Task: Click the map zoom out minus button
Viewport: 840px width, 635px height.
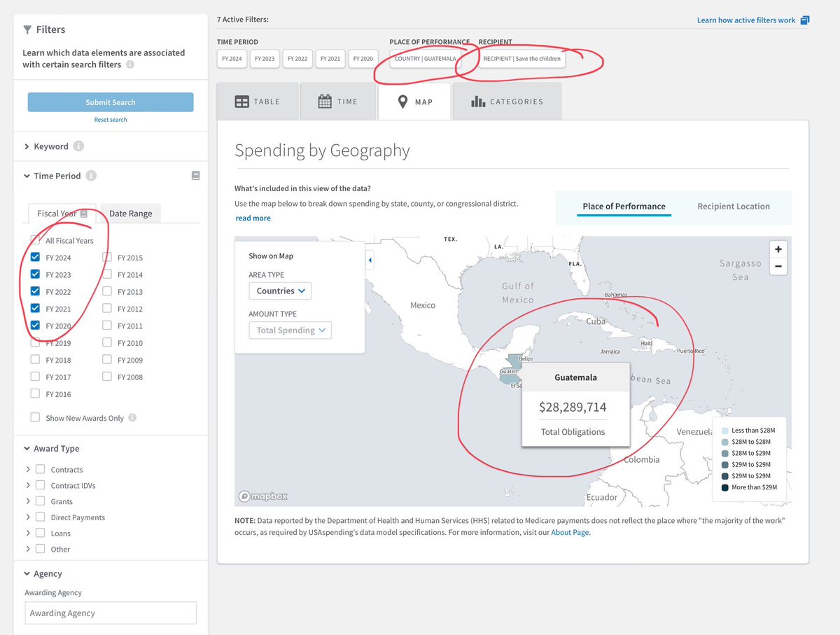Action: pyautogui.click(x=778, y=267)
